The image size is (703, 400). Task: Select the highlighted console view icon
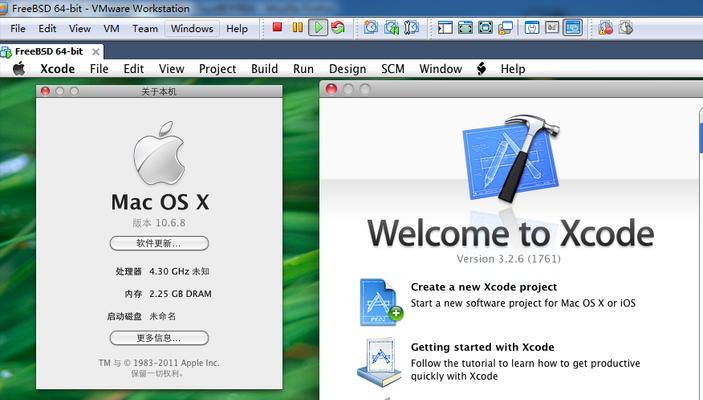pos(573,28)
